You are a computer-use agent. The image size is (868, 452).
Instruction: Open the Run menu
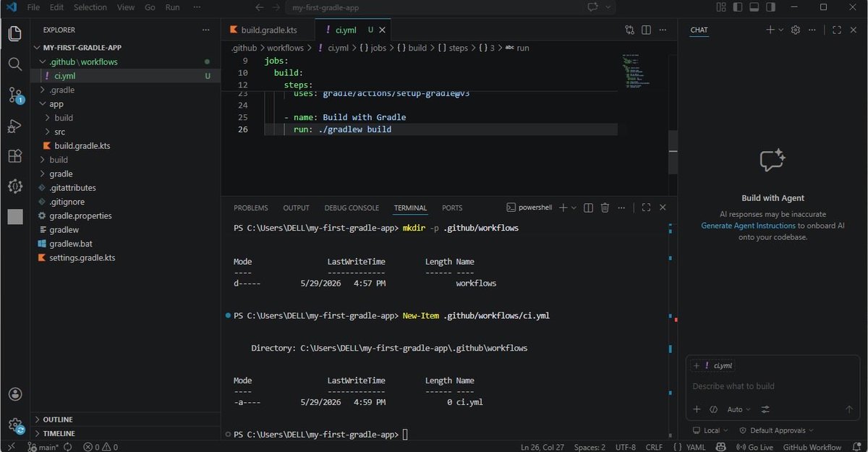click(x=172, y=7)
